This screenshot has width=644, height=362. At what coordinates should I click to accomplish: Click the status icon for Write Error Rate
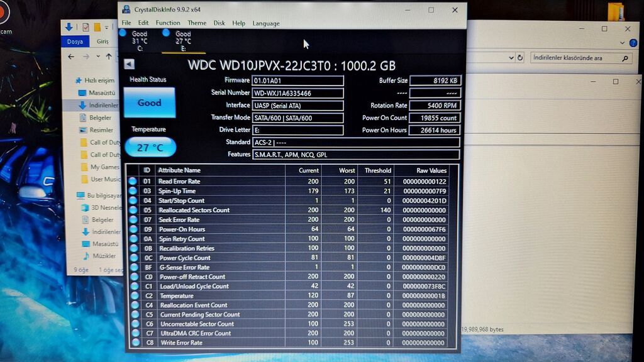pyautogui.click(x=136, y=343)
